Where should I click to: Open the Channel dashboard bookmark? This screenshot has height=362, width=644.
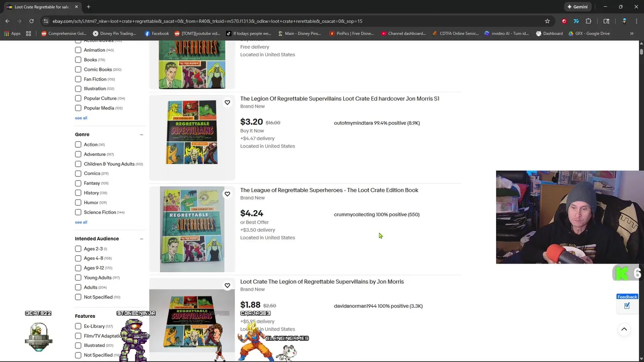pos(404,33)
